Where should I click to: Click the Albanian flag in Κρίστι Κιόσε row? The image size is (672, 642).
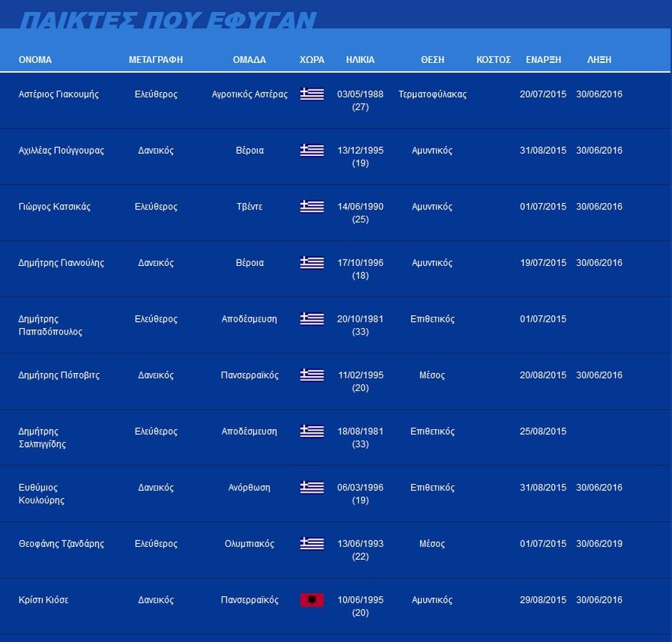[x=312, y=600]
